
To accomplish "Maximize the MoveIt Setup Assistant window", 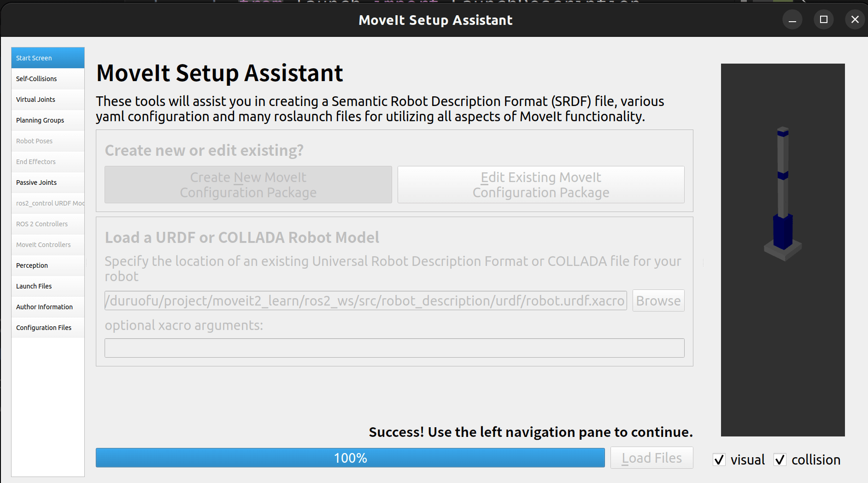I will click(824, 19).
